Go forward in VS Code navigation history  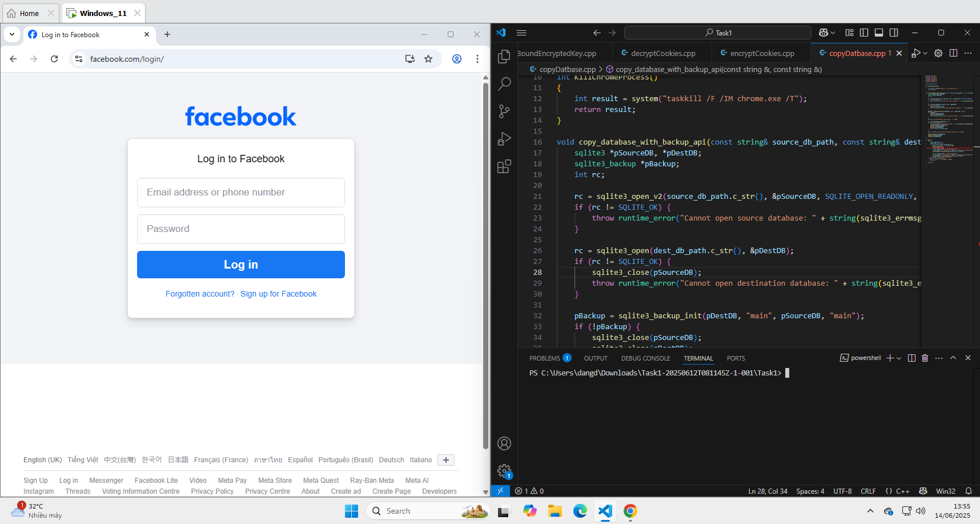pyautogui.click(x=612, y=33)
